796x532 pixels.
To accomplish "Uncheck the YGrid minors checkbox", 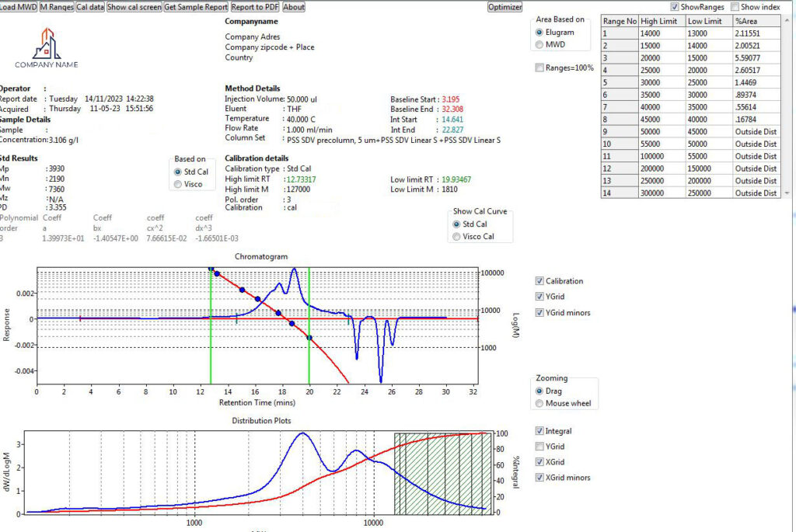I will pyautogui.click(x=540, y=313).
